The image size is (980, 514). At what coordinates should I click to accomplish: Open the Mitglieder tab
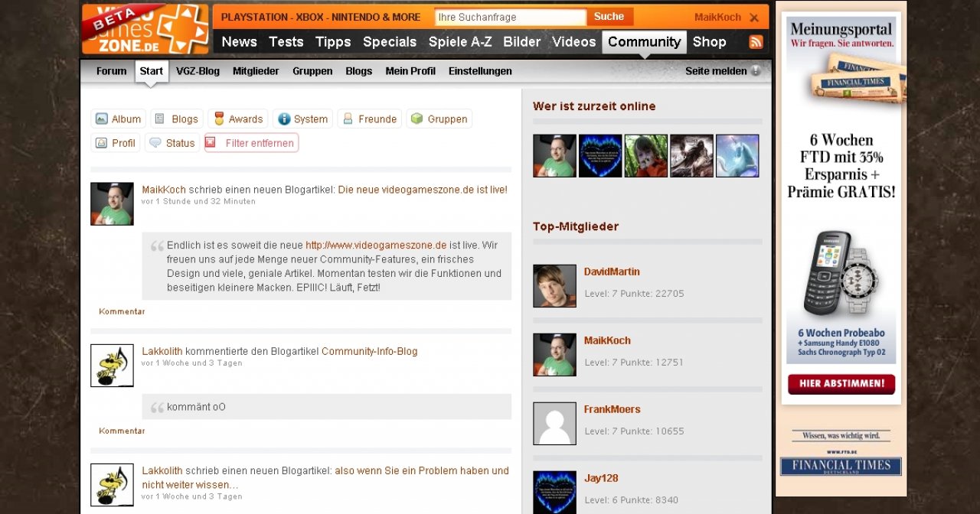tap(256, 71)
